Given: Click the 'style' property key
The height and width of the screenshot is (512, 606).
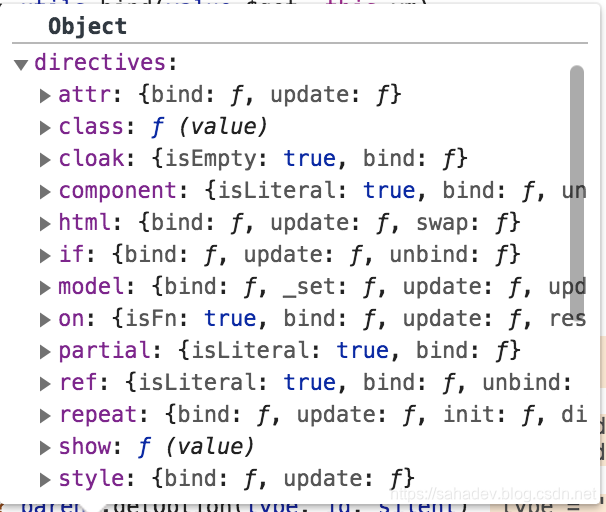Looking at the screenshot, I should (91, 479).
